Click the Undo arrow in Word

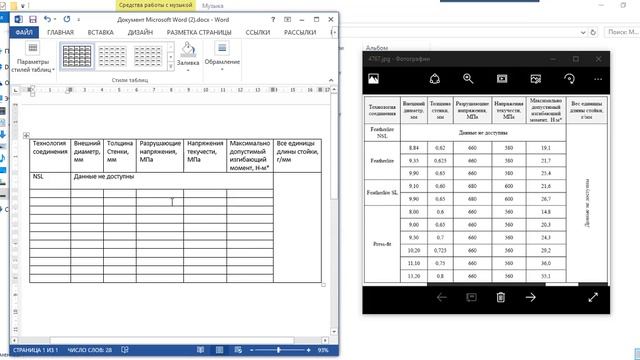(47, 19)
